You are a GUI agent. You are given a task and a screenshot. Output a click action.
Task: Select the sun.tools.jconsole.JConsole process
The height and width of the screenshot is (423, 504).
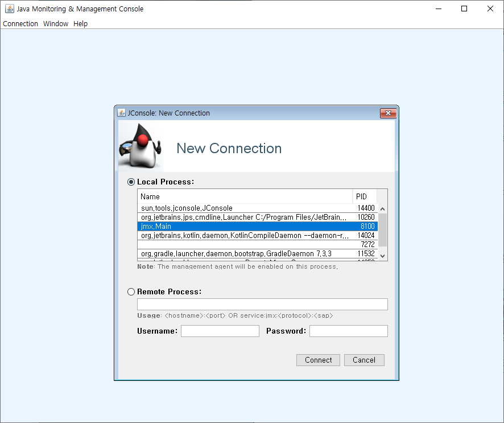pyautogui.click(x=245, y=208)
